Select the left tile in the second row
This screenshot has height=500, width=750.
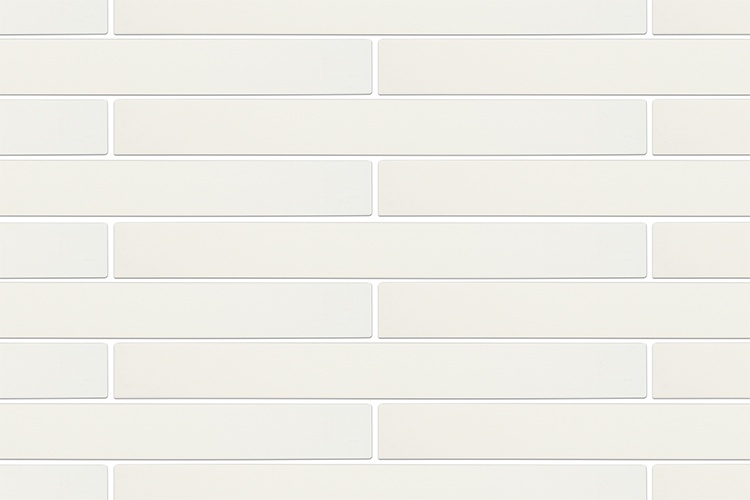(185, 67)
